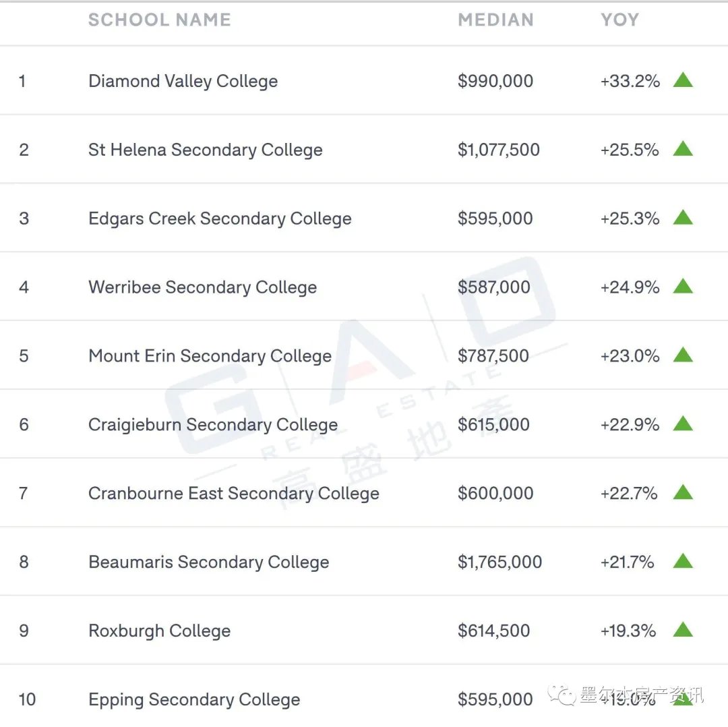Image resolution: width=728 pixels, height=727 pixels.
Task: Click up arrow in Craigieburn Secondary College row
Action: tap(682, 424)
